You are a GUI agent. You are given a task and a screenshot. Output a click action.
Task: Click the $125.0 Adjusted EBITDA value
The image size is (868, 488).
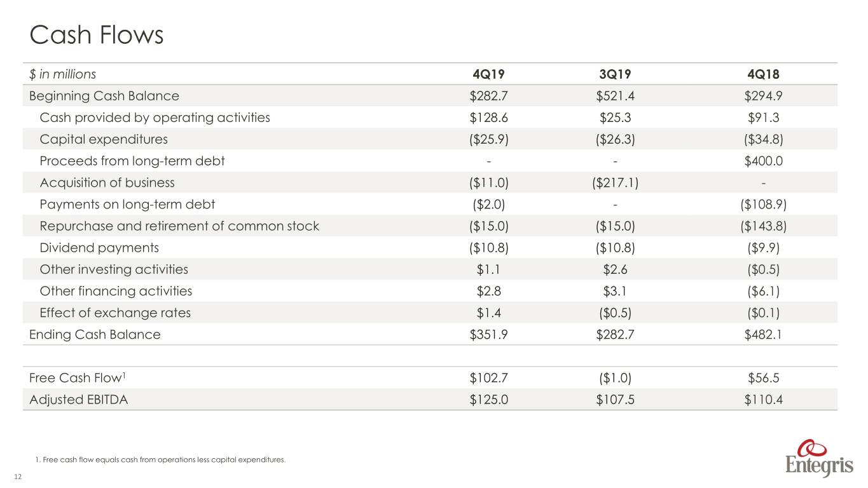click(489, 400)
